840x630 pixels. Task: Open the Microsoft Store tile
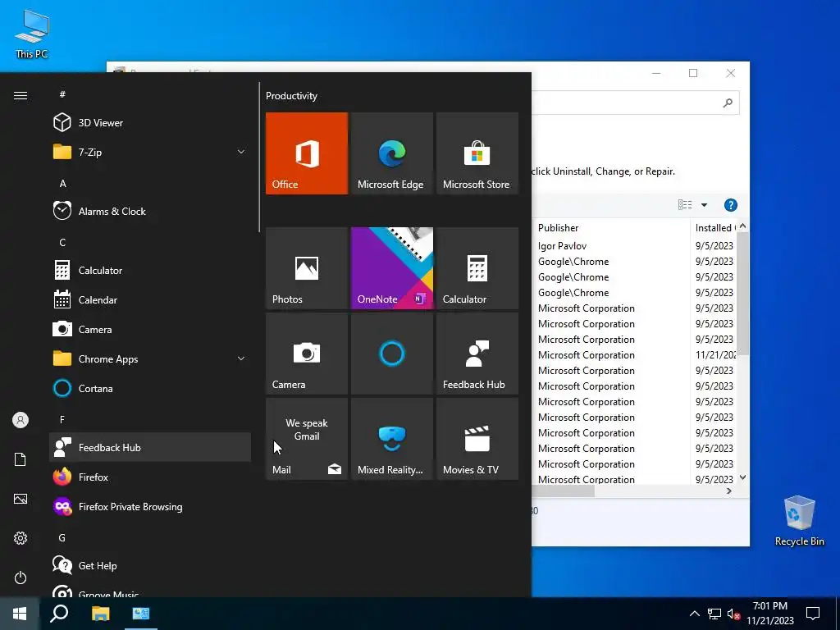477,153
